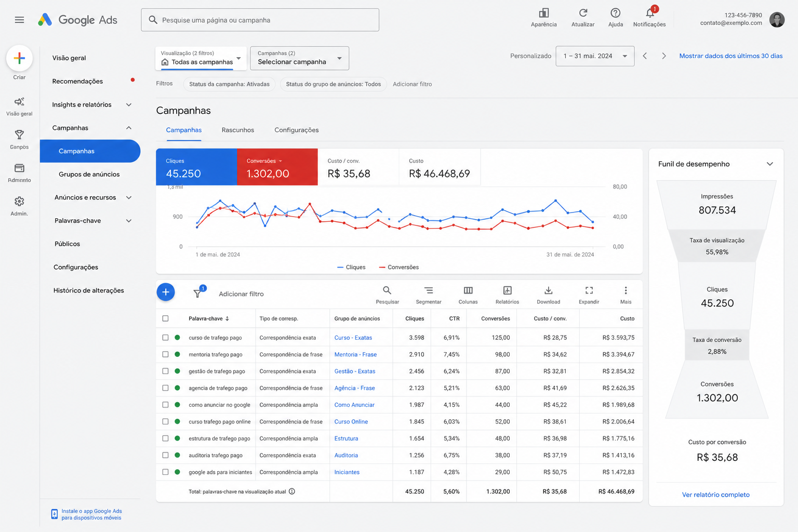The image size is (798, 532).
Task: Click Adicionar filtro beside filter chips
Action: (413, 84)
